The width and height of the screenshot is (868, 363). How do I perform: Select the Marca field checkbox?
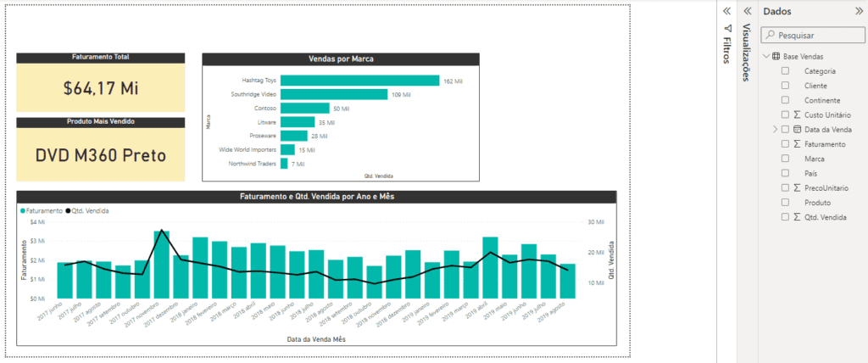[785, 159]
